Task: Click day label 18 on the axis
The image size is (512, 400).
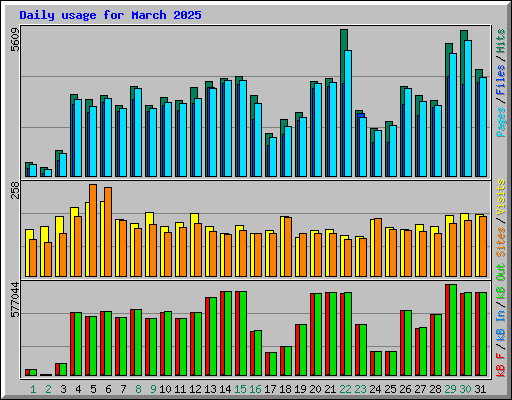Action: (285, 389)
